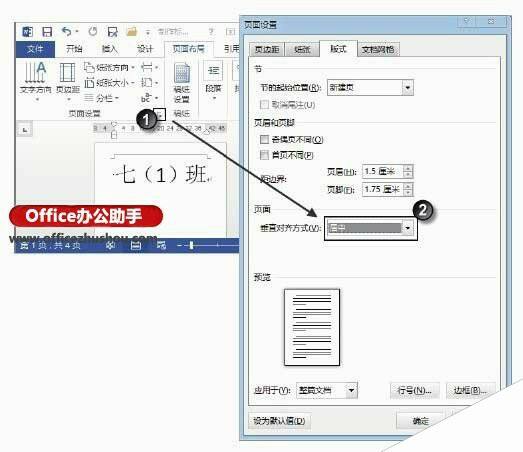
Task: Switch to the 插入 ribbon tab
Action: 110,49
